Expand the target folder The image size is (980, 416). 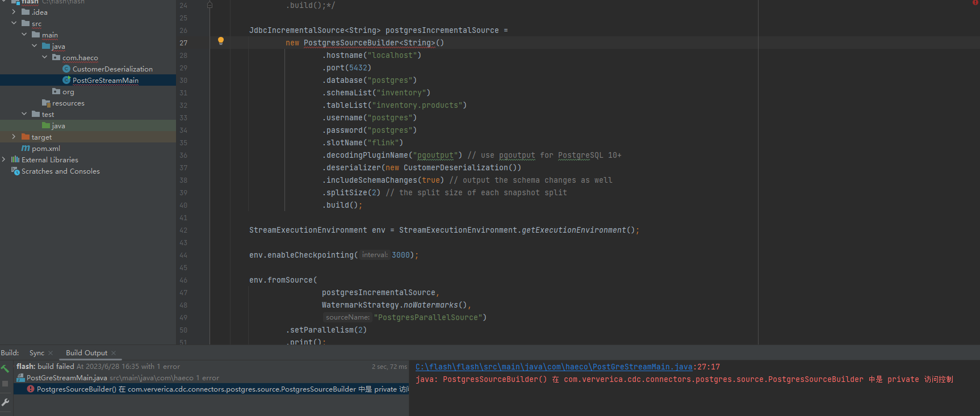click(14, 137)
